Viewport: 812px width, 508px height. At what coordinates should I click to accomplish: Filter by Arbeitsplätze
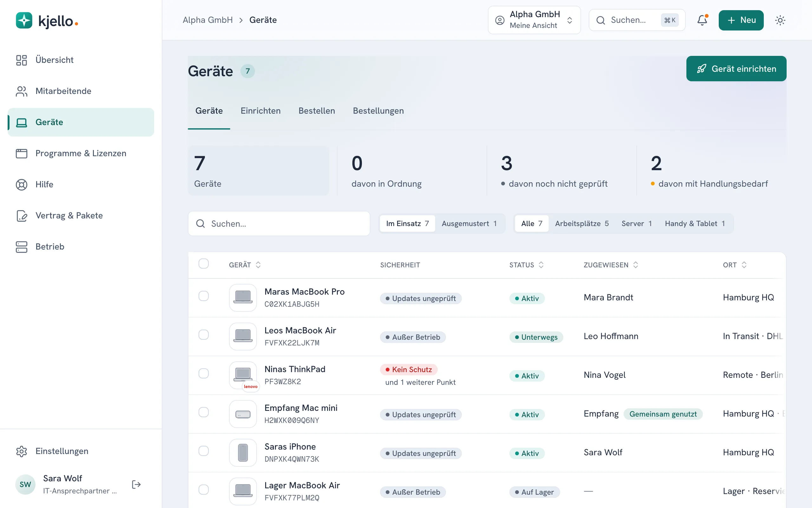click(x=582, y=224)
